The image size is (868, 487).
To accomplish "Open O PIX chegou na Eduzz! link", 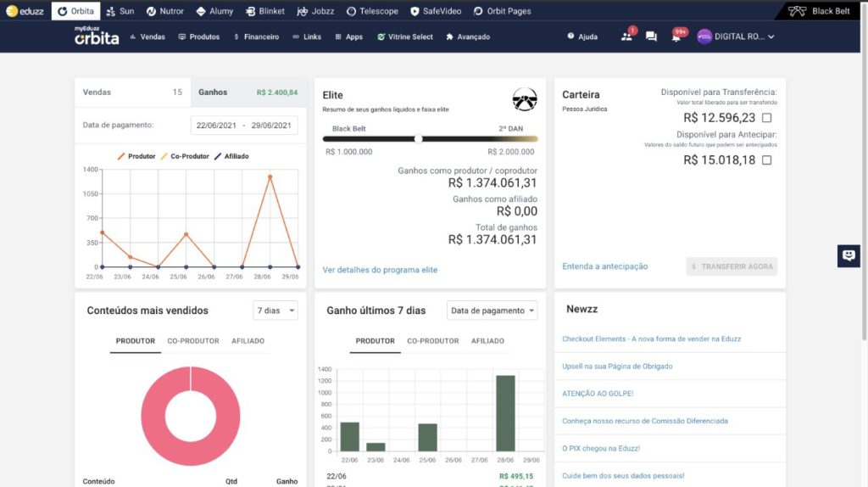I will pyautogui.click(x=601, y=448).
